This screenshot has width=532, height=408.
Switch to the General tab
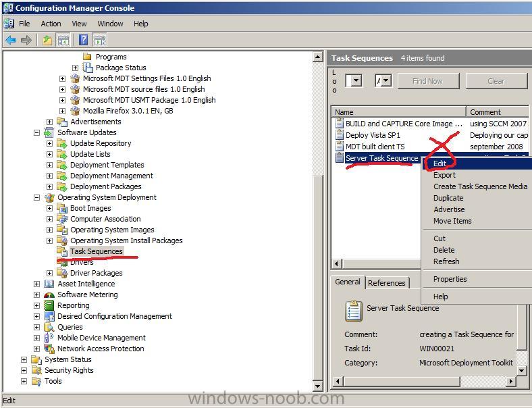pyautogui.click(x=348, y=282)
